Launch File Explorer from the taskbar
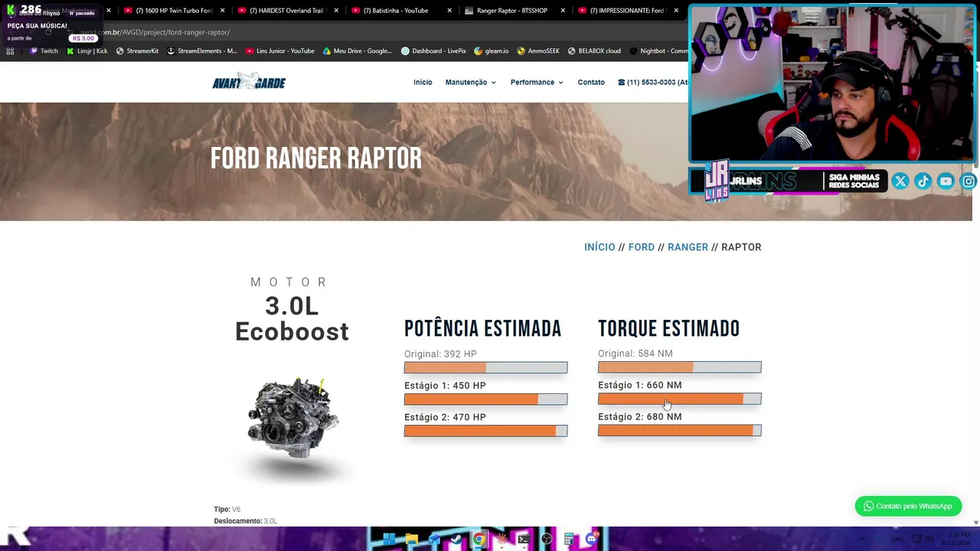The height and width of the screenshot is (551, 980). pyautogui.click(x=411, y=539)
